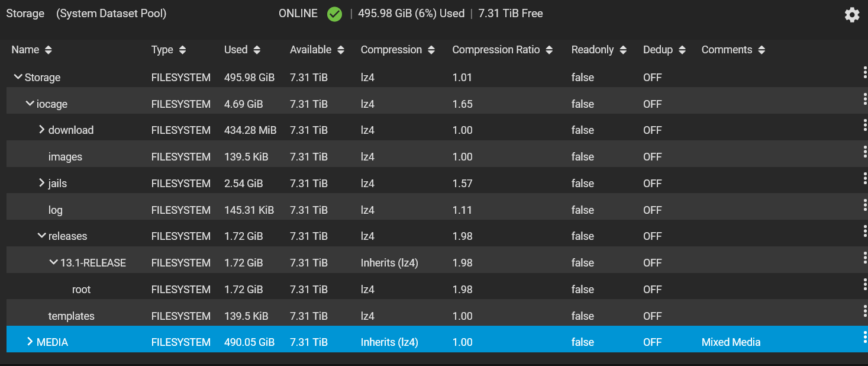Click the 490.05 GiB used value

tap(250, 342)
